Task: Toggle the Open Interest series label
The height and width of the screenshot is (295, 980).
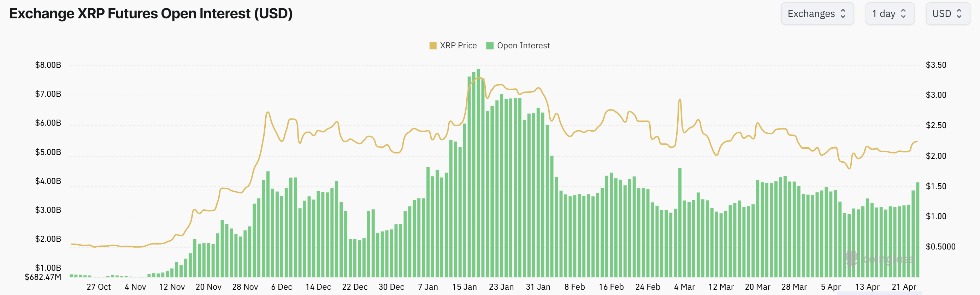Action: tap(523, 46)
